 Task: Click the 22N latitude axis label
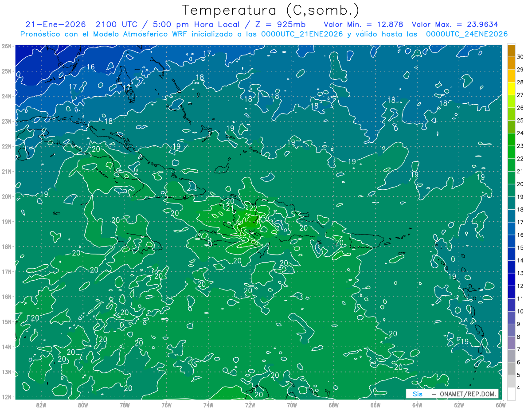click(x=7, y=146)
